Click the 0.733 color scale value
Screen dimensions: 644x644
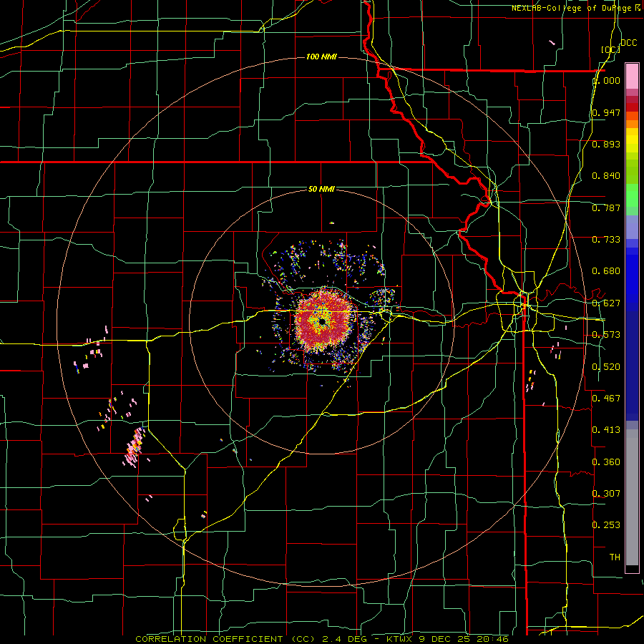[606, 240]
